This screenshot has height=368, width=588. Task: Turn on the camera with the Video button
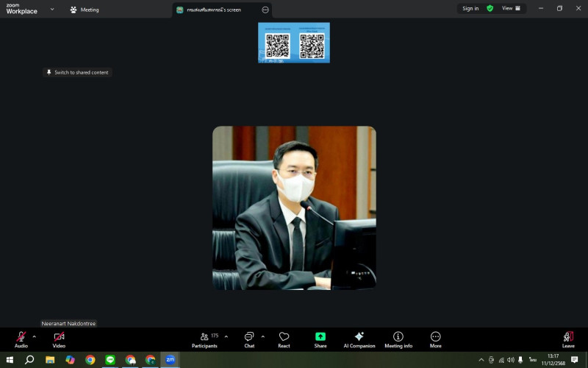coord(59,339)
